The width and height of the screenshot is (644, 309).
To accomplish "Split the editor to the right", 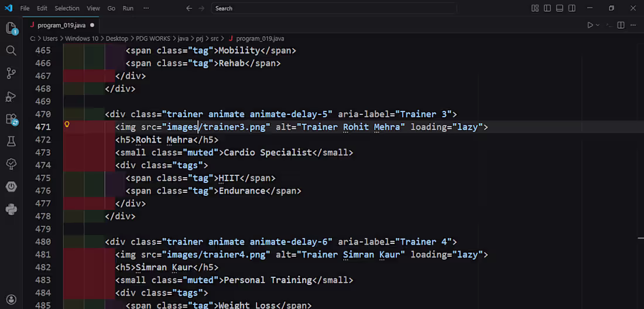I will pyautogui.click(x=621, y=25).
